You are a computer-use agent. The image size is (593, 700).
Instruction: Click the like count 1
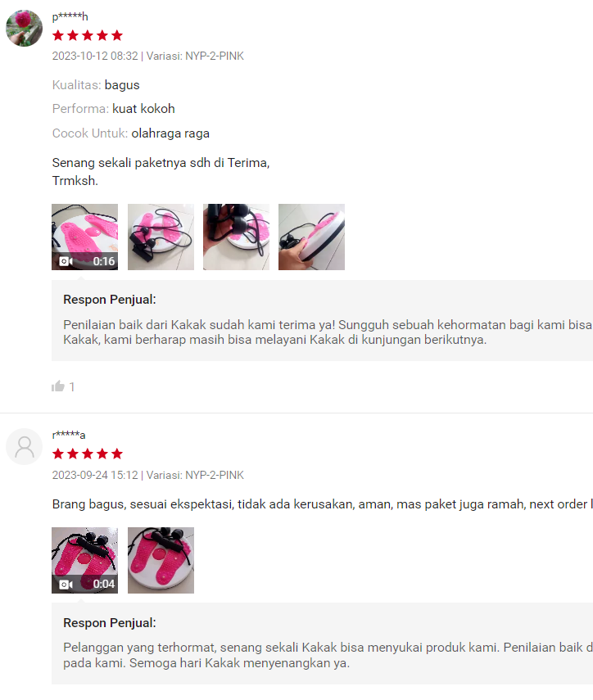pyautogui.click(x=72, y=386)
